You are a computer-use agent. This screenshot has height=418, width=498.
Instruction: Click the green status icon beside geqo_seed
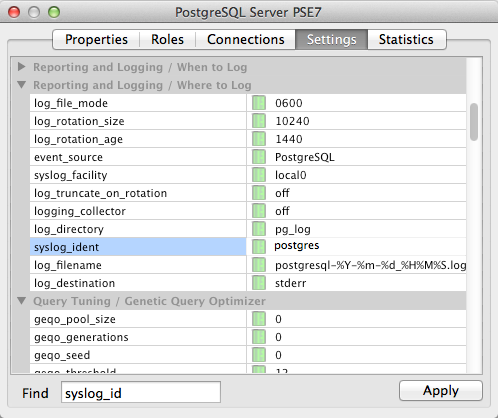(259, 355)
